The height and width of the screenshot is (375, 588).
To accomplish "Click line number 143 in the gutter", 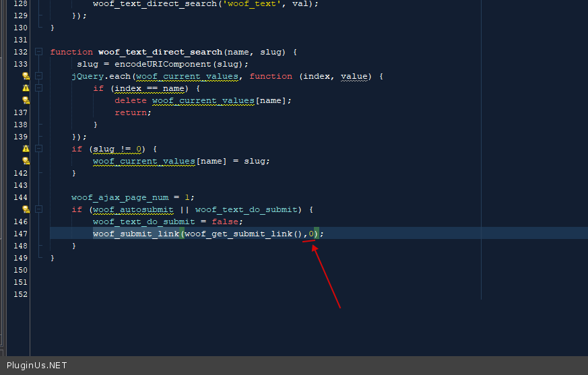I will (x=21, y=185).
